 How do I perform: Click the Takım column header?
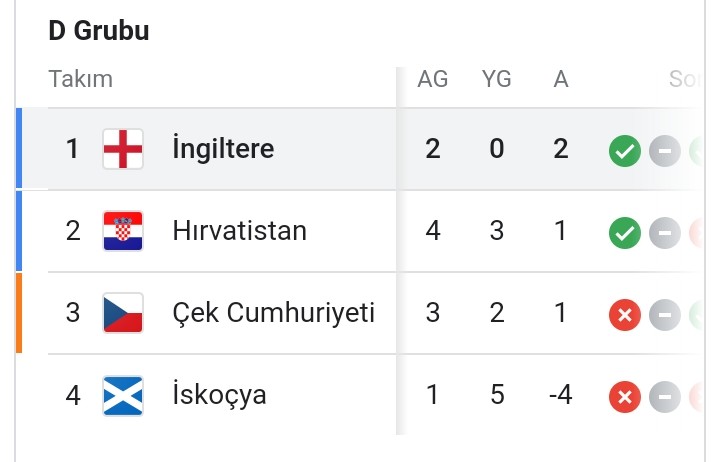click(x=81, y=79)
